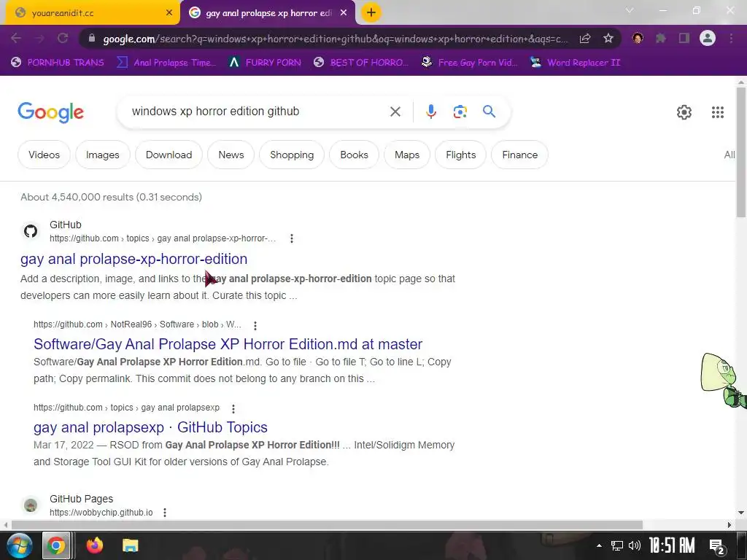Open the '· GitHub Topics' result link

point(150,427)
